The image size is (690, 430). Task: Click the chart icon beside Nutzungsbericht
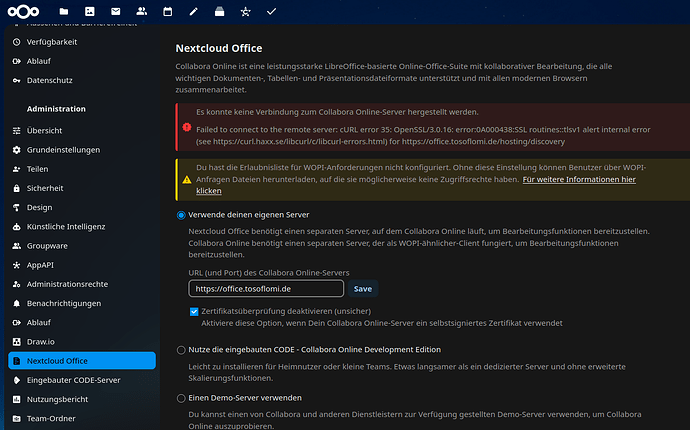(x=16, y=400)
